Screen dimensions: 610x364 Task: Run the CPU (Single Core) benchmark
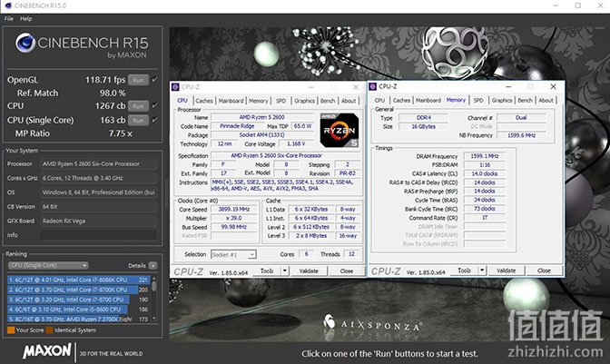pos(138,120)
